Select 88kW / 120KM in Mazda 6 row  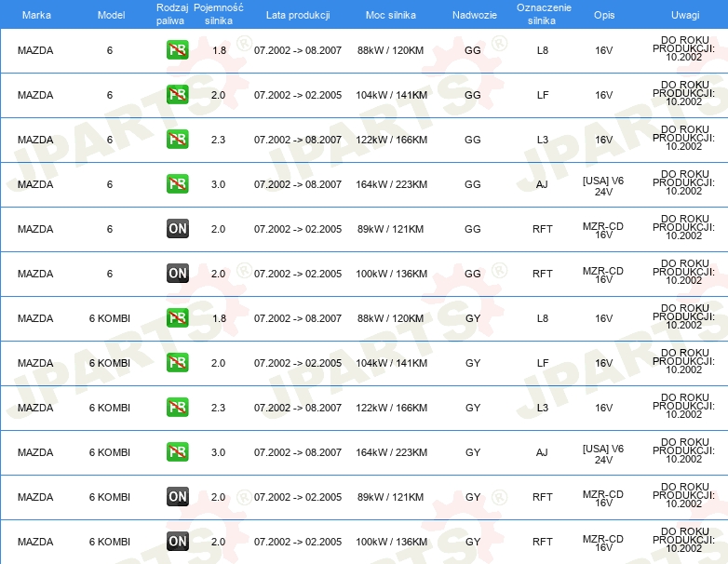[x=390, y=50]
